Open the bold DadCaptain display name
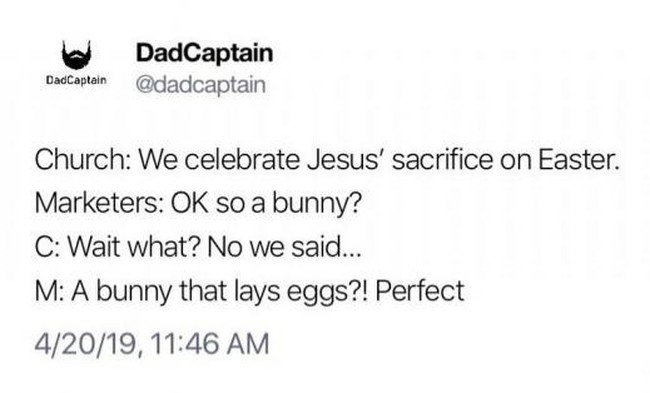The height and width of the screenshot is (393, 650). click(x=204, y=53)
